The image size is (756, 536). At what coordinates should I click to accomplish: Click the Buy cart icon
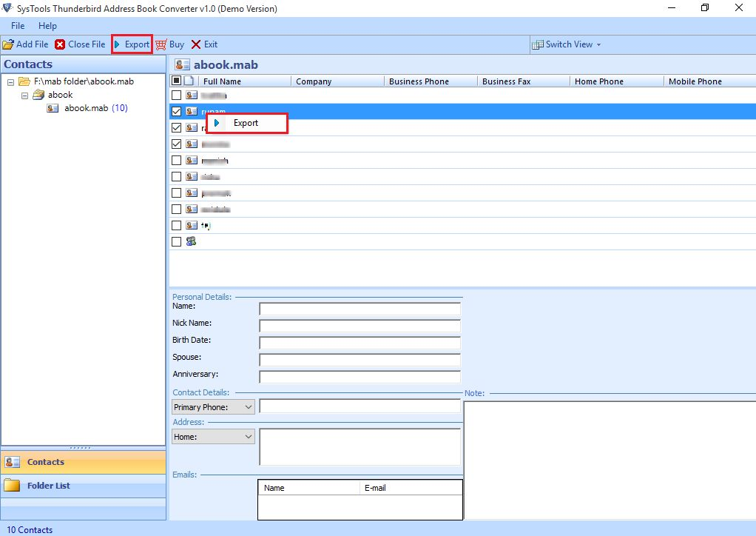coord(161,44)
